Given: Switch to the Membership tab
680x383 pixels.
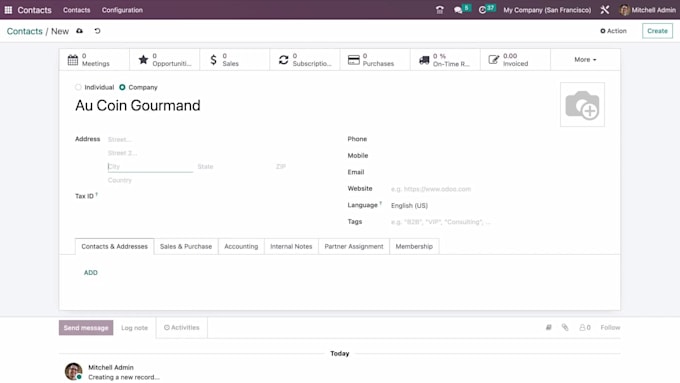Looking at the screenshot, I should click(414, 246).
